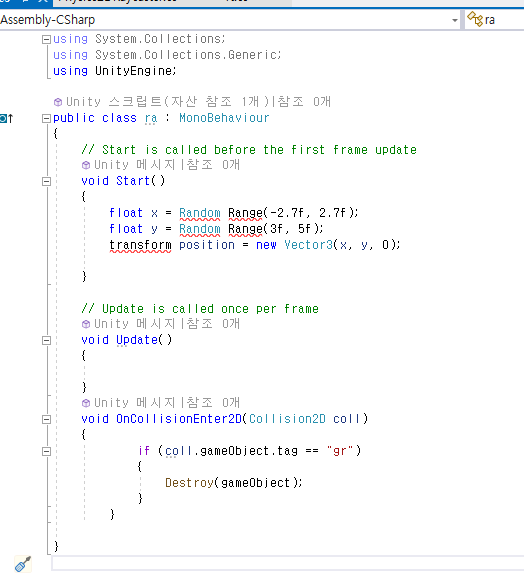The width and height of the screenshot is (524, 585).
Task: Click the Unity icon above class ra
Action: click(x=58, y=102)
